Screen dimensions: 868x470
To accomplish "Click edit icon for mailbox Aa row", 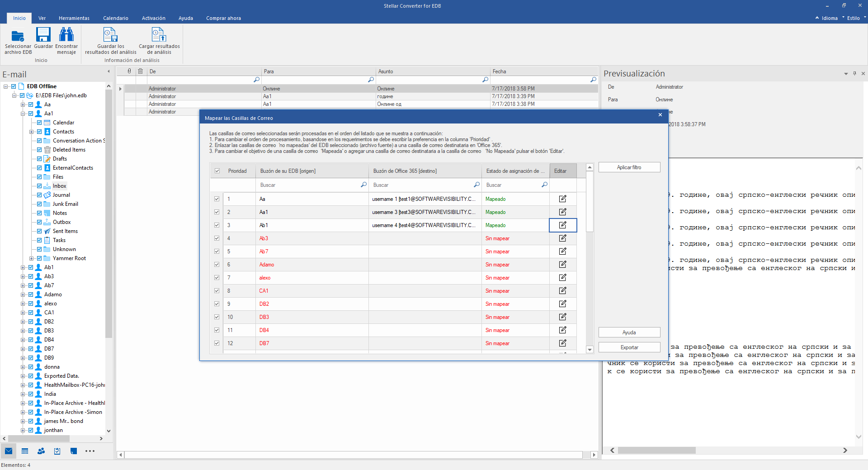I will click(562, 199).
